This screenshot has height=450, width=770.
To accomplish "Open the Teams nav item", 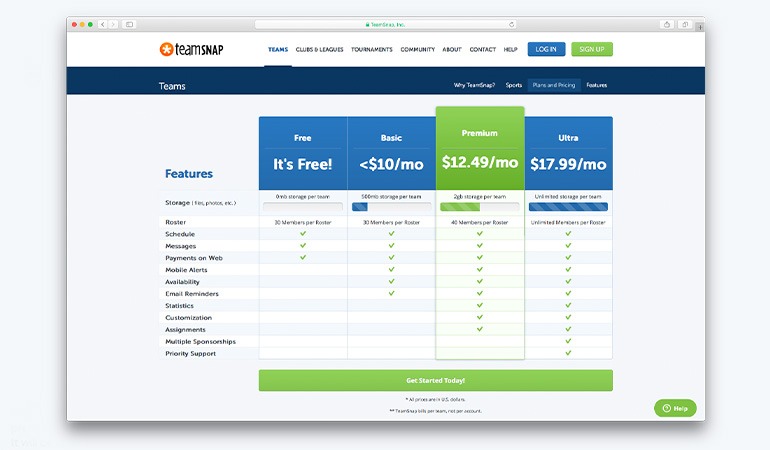I will (278, 49).
